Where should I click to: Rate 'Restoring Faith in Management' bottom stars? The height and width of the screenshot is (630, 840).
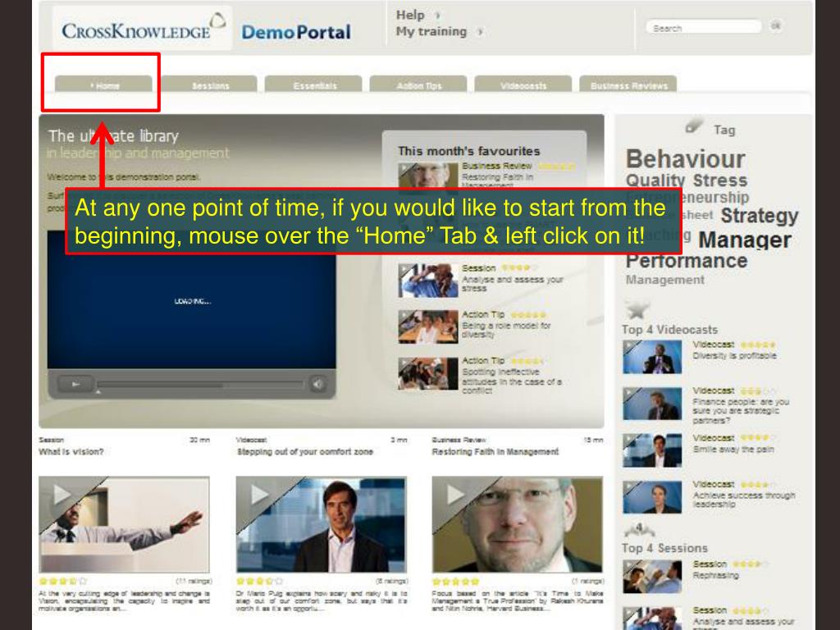(x=455, y=581)
